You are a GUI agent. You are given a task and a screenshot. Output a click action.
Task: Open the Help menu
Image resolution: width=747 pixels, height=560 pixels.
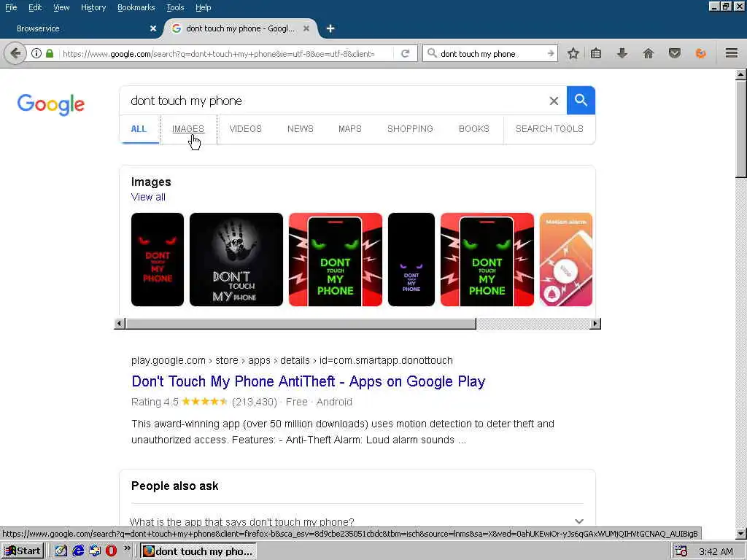click(204, 7)
